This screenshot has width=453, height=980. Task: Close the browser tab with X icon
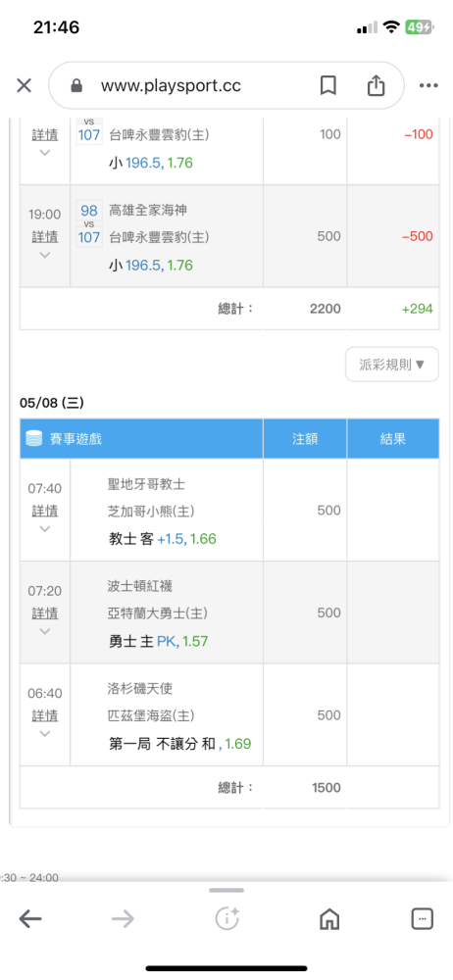pos(24,85)
